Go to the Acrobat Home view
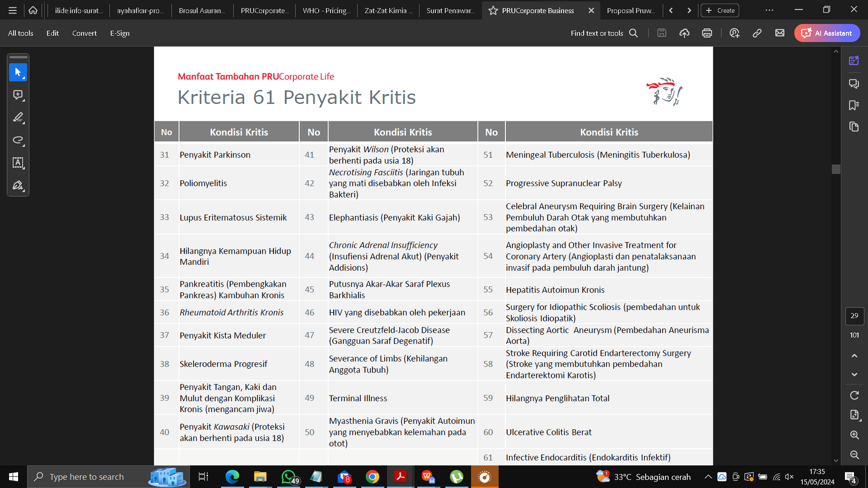868x488 pixels. click(33, 10)
